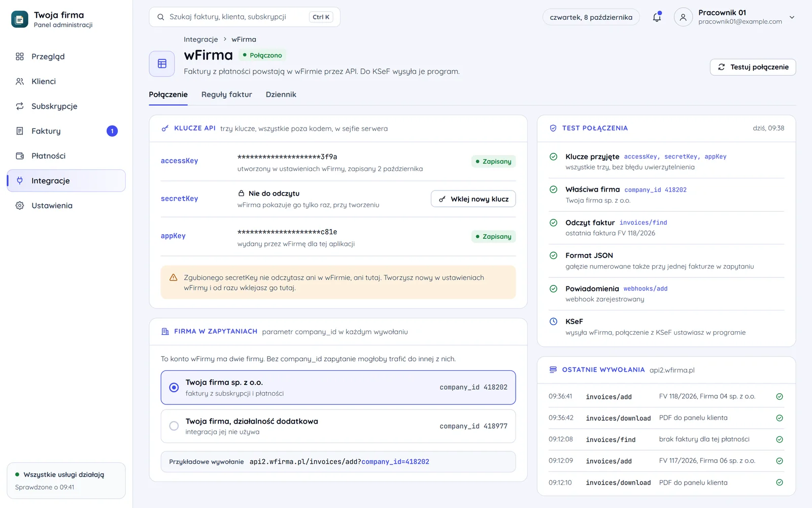Click the search magnifier icon

(160, 17)
